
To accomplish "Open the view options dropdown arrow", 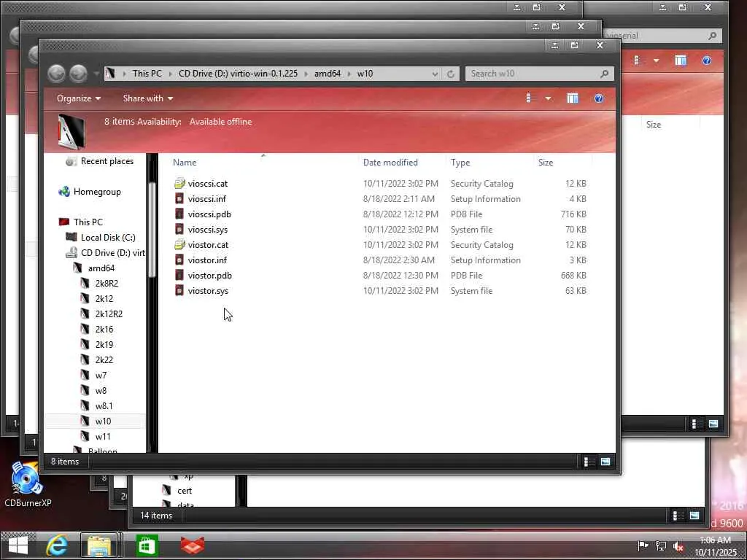I will tap(548, 98).
